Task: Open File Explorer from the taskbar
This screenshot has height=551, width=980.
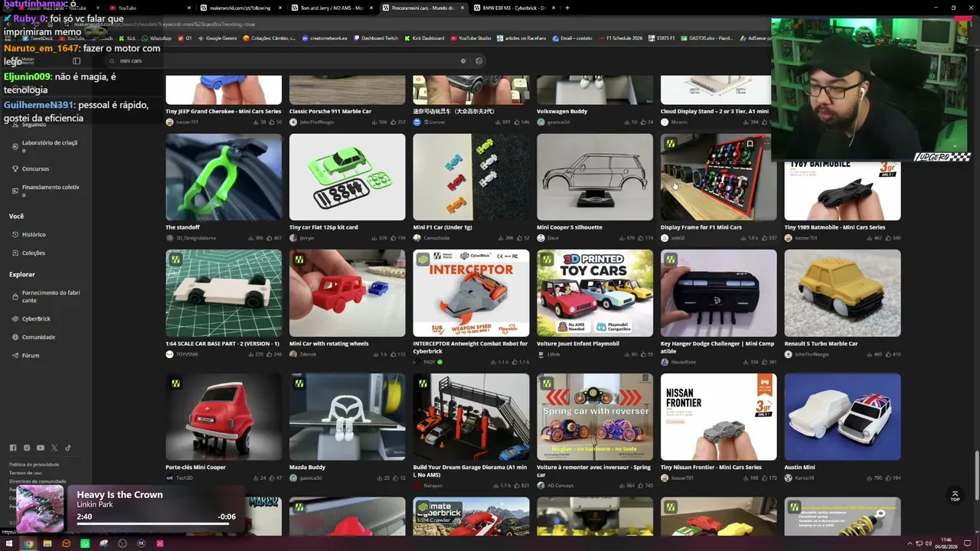Action: pyautogui.click(x=47, y=543)
